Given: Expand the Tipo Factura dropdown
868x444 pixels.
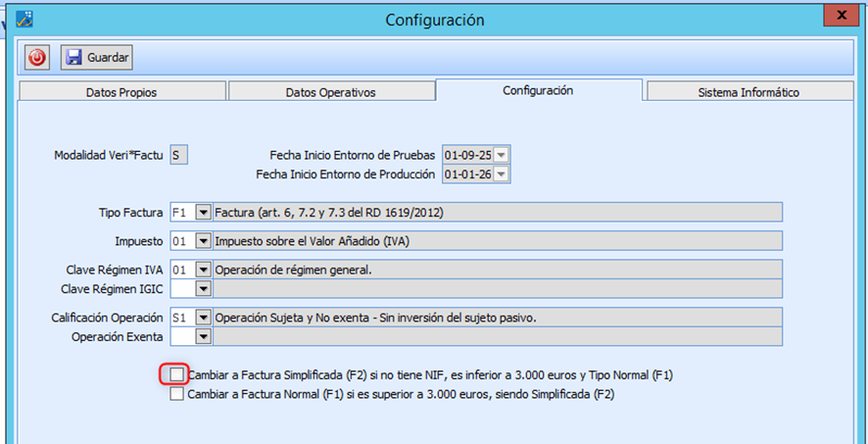Looking at the screenshot, I should click(204, 212).
